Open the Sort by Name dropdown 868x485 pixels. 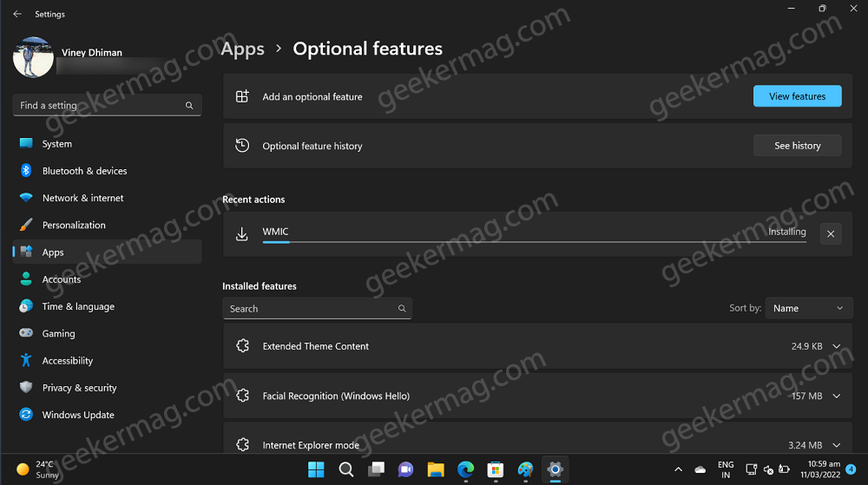click(809, 308)
